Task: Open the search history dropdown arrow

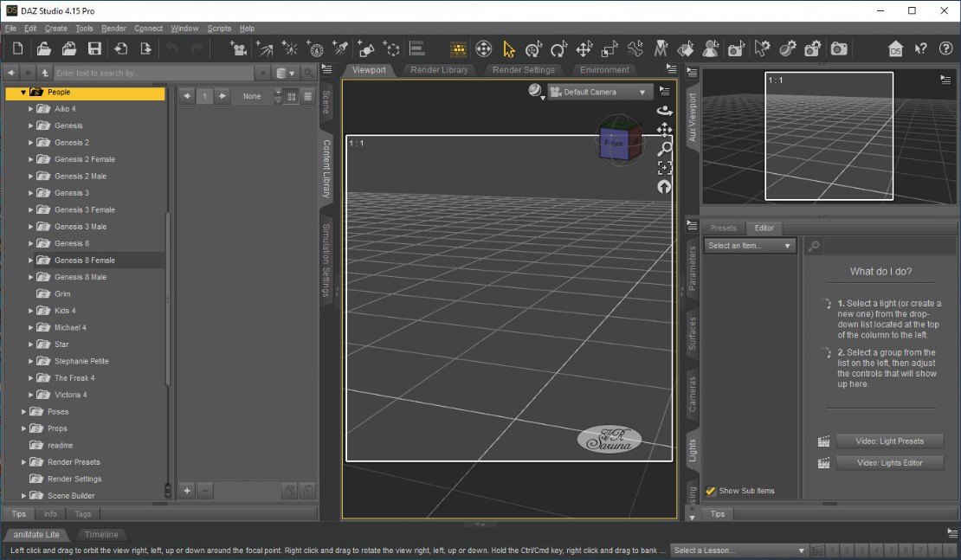Action: coord(262,73)
